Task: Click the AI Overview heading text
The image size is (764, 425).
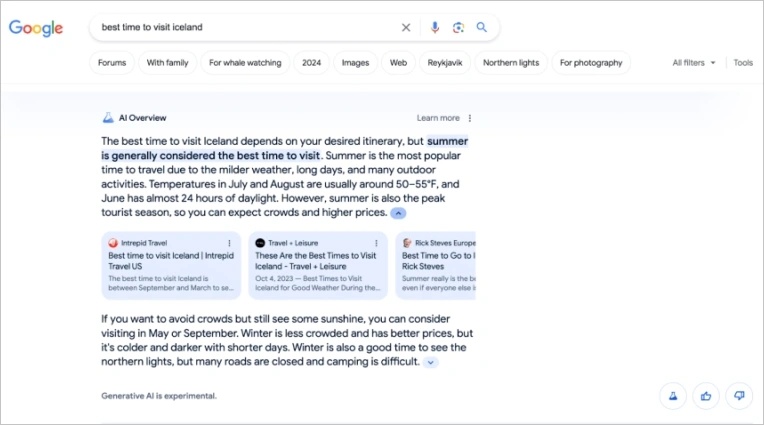Action: click(x=142, y=118)
